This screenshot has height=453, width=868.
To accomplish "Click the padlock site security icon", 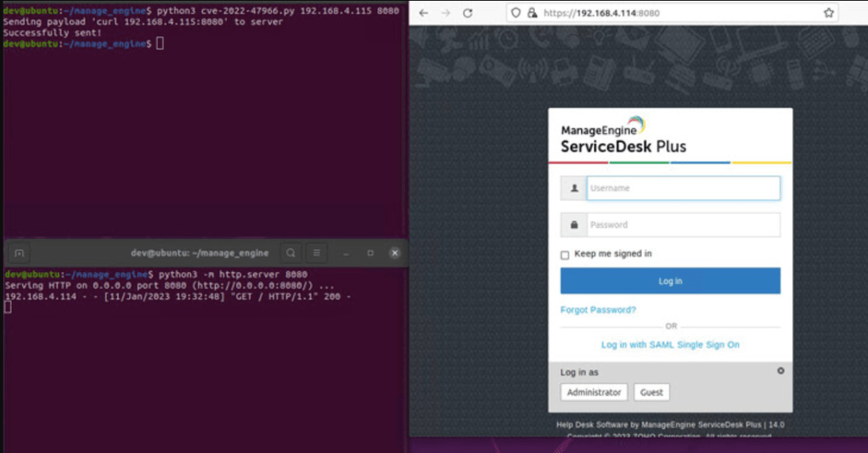I will [532, 14].
